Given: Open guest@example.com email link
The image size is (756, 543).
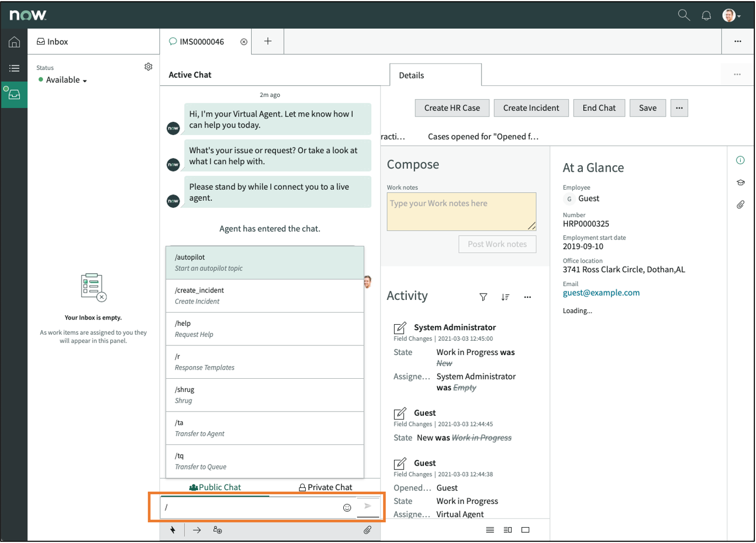Looking at the screenshot, I should (x=601, y=293).
